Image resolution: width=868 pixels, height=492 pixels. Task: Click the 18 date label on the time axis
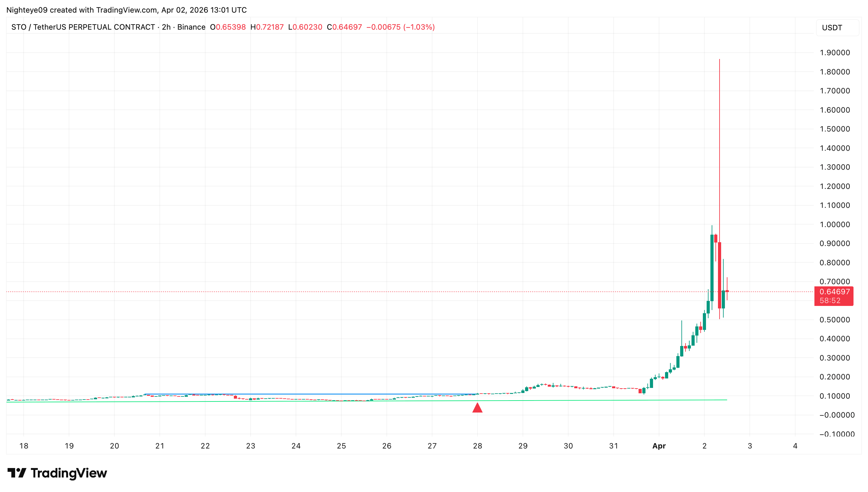(24, 446)
